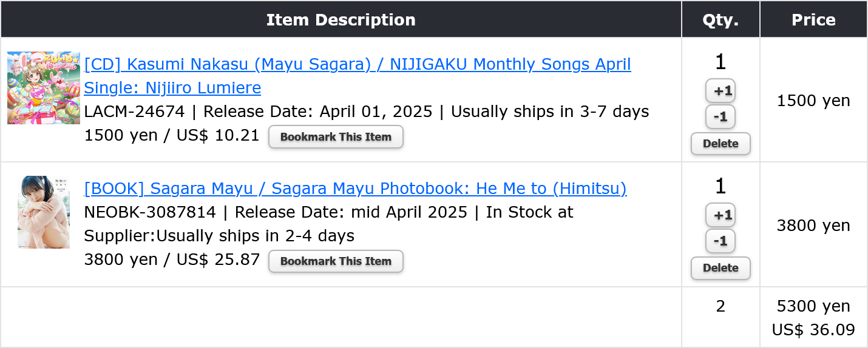This screenshot has width=868, height=348.
Task: Select the 3800 yen price cell
Action: tap(813, 226)
